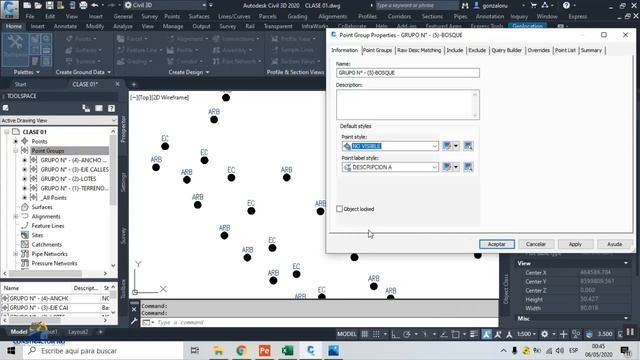The height and width of the screenshot is (360, 640).
Task: Open PowerPoint from the Windows taskbar
Action: click(264, 350)
